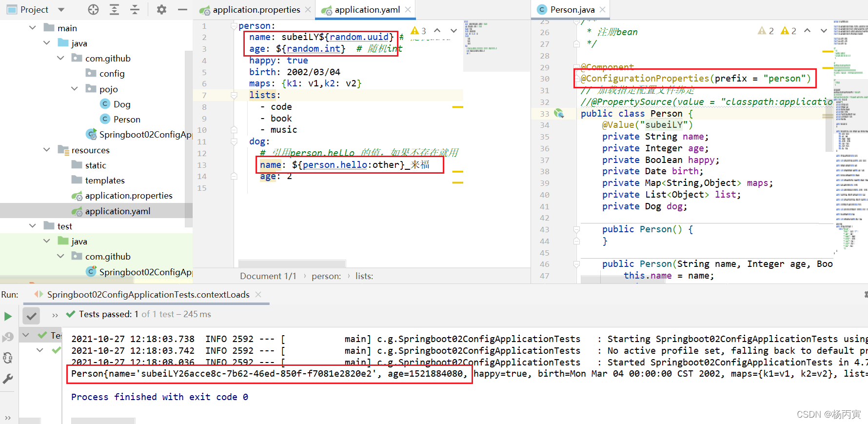This screenshot has width=868, height=424.
Task: Hide the Project tool window
Action: pyautogui.click(x=182, y=9)
